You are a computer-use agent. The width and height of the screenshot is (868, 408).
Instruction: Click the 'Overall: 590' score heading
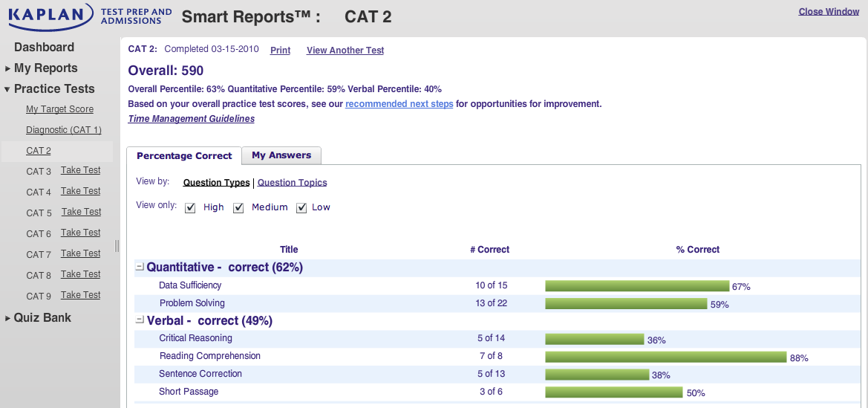pyautogui.click(x=166, y=71)
